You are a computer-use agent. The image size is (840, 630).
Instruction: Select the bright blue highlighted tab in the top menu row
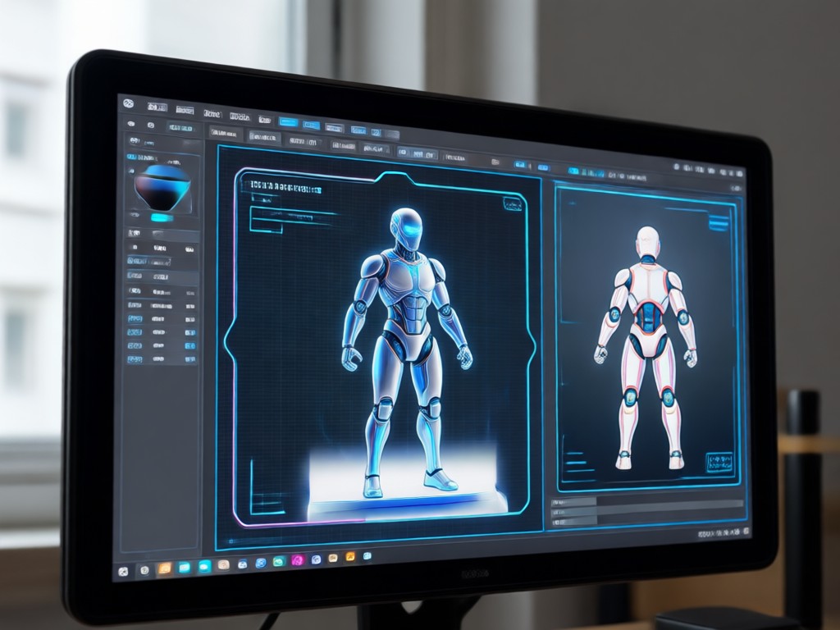(288, 122)
